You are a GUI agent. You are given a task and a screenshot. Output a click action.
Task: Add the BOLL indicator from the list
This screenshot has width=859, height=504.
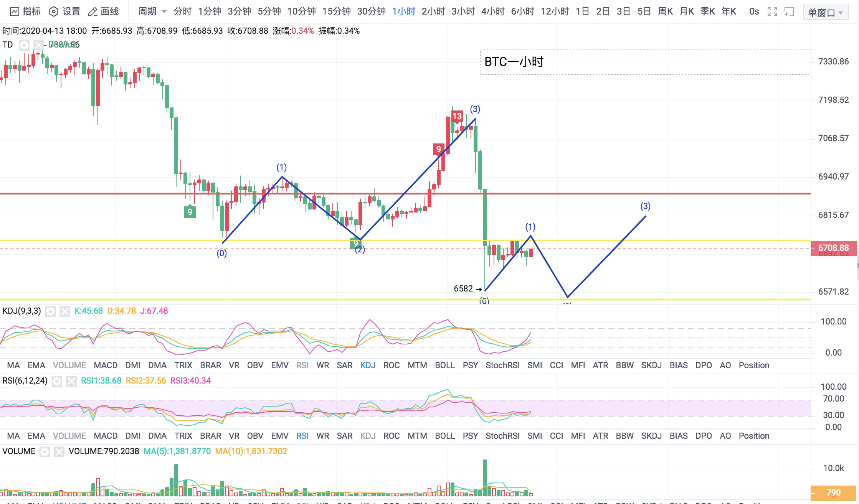(445, 365)
